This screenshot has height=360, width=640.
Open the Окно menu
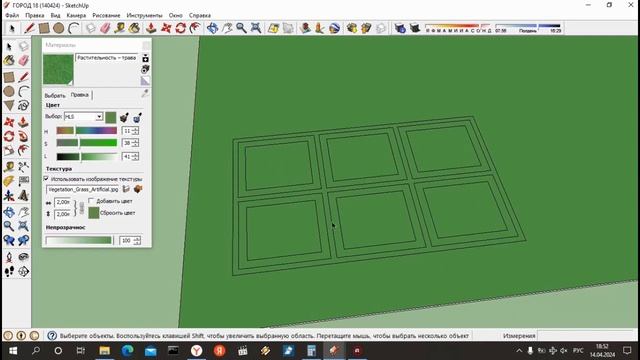[x=176, y=15]
